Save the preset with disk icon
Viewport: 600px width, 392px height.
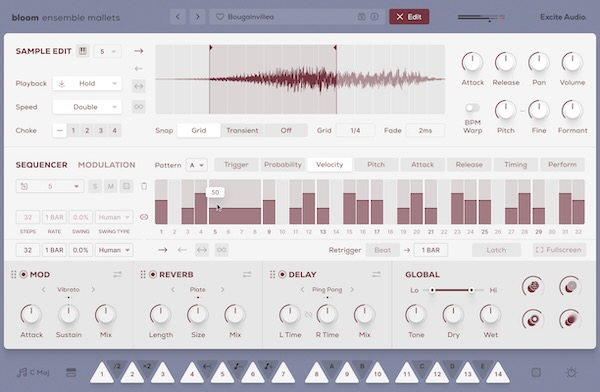[361, 17]
